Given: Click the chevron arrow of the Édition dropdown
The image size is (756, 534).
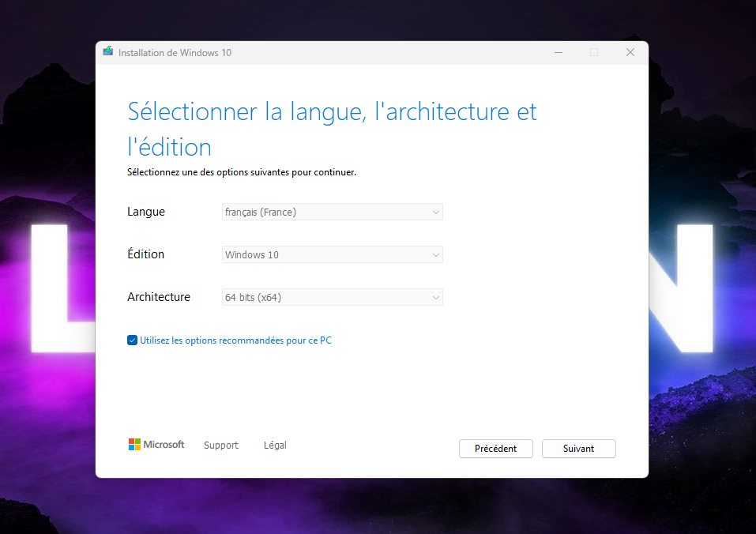Looking at the screenshot, I should coord(435,254).
